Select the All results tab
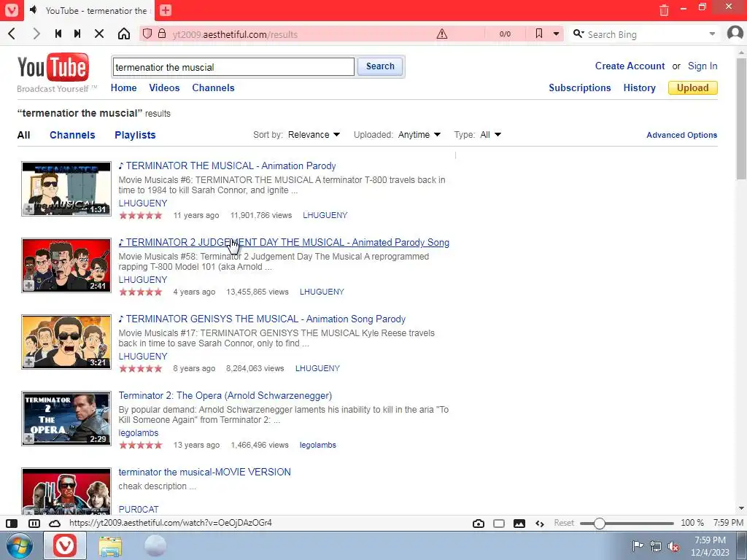This screenshot has height=560, width=747. [23, 135]
